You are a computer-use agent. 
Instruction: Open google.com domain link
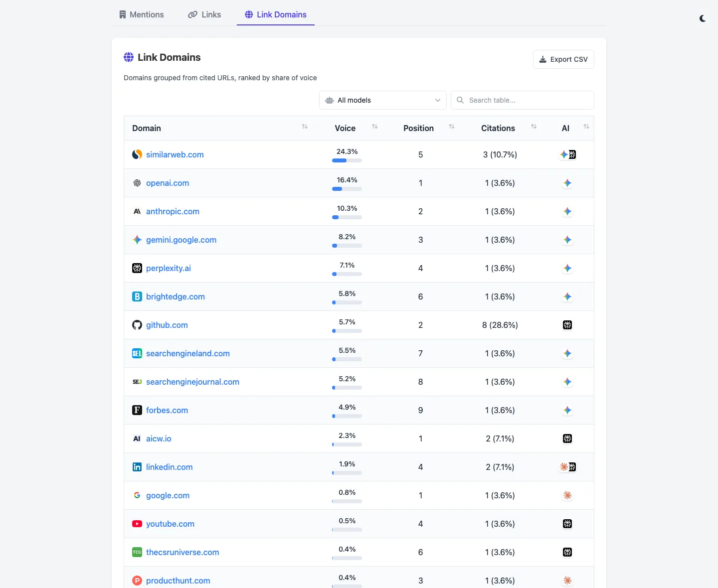pyautogui.click(x=168, y=495)
